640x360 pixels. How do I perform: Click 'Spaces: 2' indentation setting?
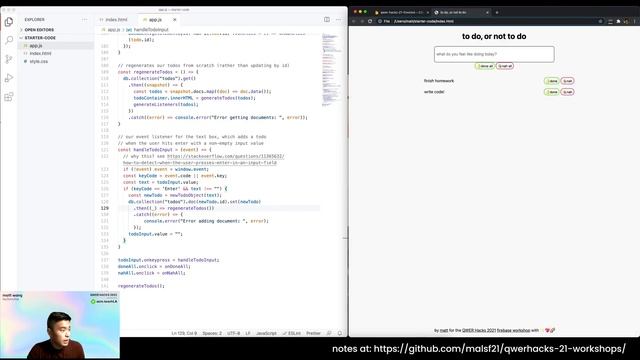[212, 333]
